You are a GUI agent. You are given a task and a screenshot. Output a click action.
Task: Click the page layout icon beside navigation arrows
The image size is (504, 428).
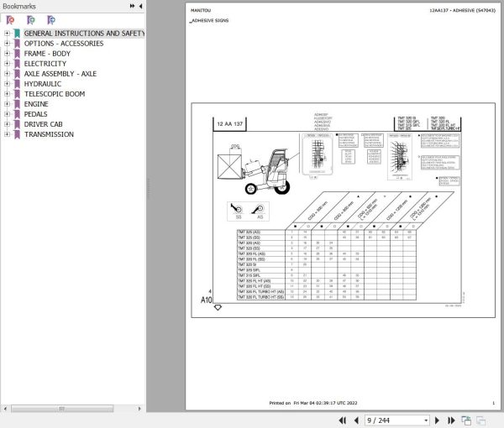(466, 420)
